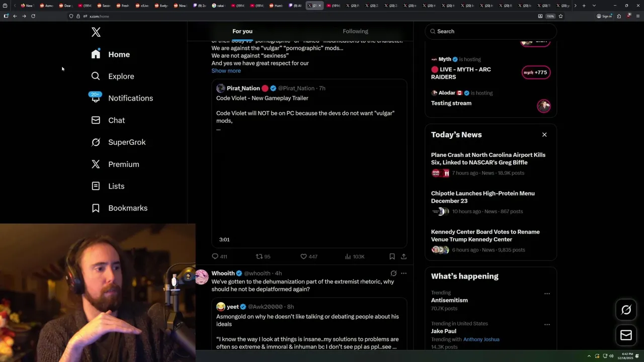Image resolution: width=644 pixels, height=362 pixels.
Task: Switch to the rakai Google tab
Action: 218,6
